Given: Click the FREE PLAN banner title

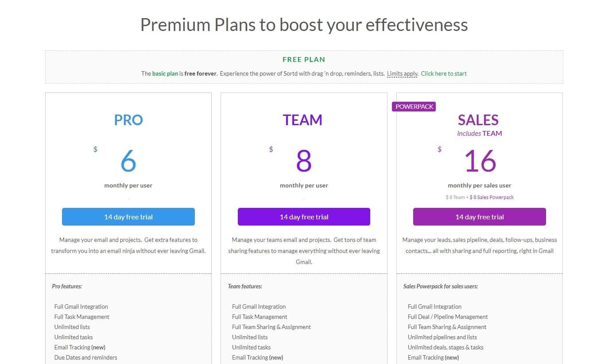Looking at the screenshot, I should pos(304,59).
